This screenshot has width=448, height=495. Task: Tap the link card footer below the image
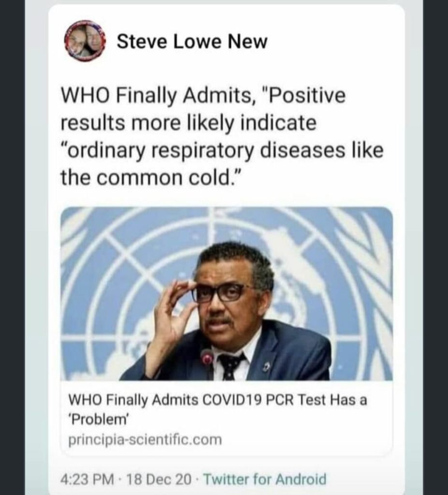pos(226,419)
